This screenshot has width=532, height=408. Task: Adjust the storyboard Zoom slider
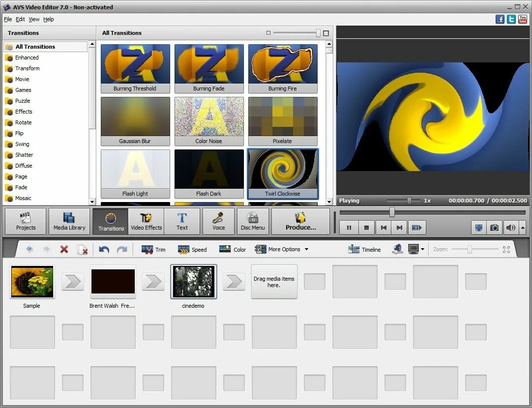[470, 250]
